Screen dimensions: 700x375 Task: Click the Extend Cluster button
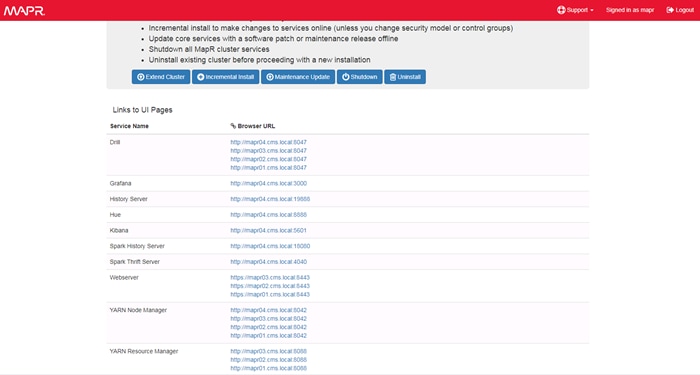tap(161, 77)
